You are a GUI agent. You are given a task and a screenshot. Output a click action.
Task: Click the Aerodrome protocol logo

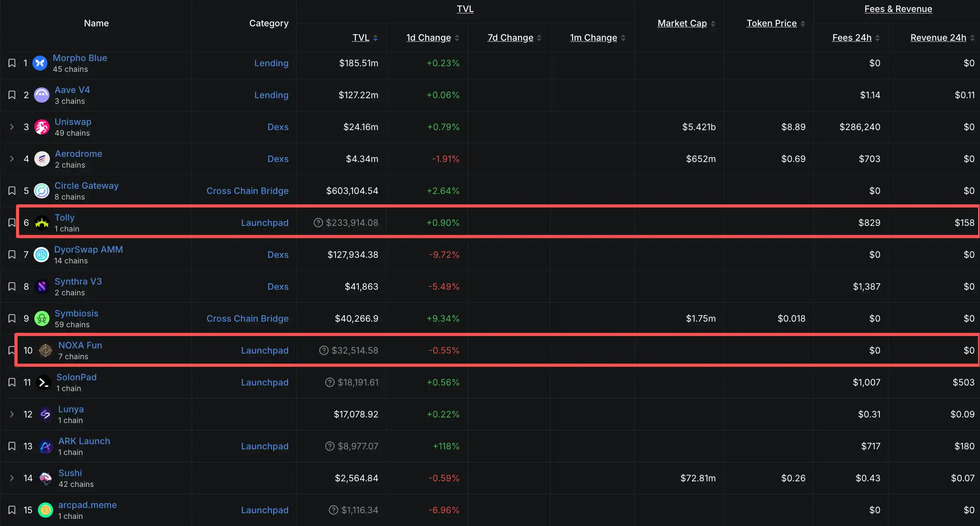pos(42,159)
